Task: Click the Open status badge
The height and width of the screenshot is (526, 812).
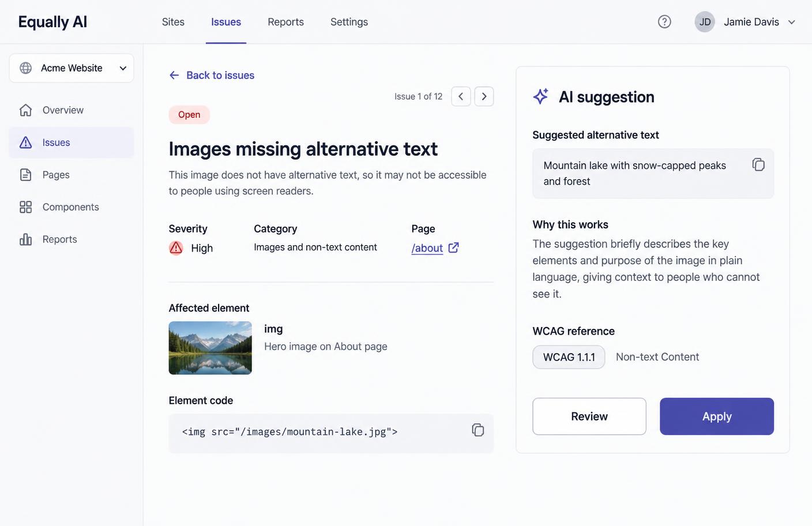Action: [x=189, y=115]
